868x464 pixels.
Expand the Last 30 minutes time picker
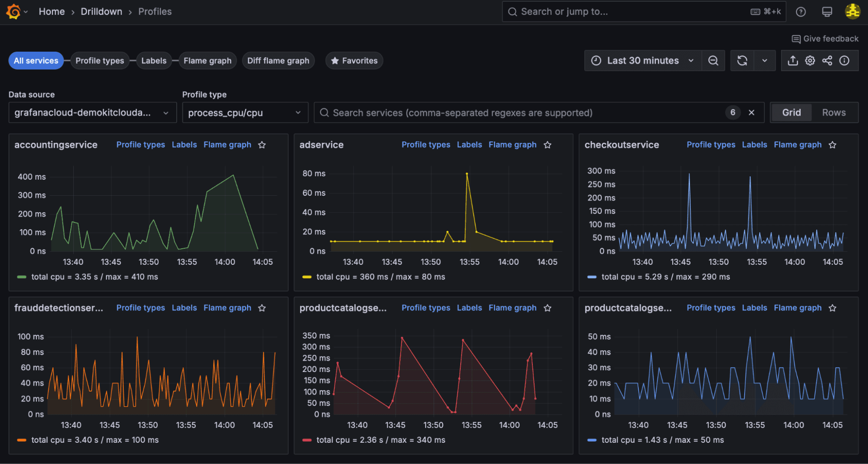click(642, 60)
